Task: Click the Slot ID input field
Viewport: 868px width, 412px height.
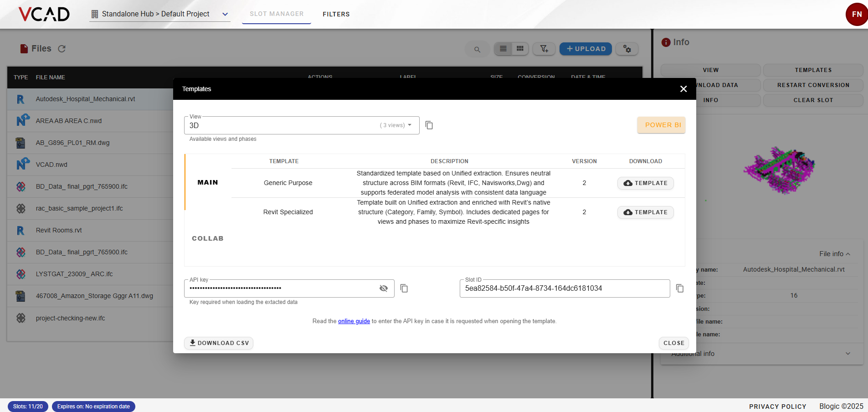Action: click(x=564, y=288)
